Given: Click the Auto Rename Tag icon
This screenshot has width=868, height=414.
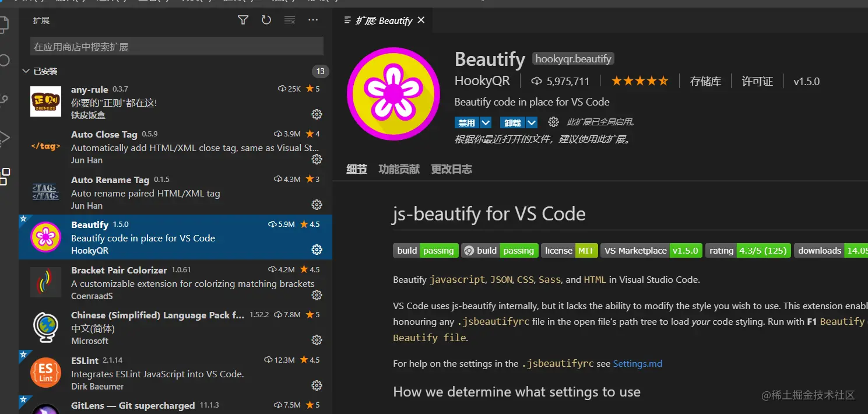Looking at the screenshot, I should pos(45,192).
